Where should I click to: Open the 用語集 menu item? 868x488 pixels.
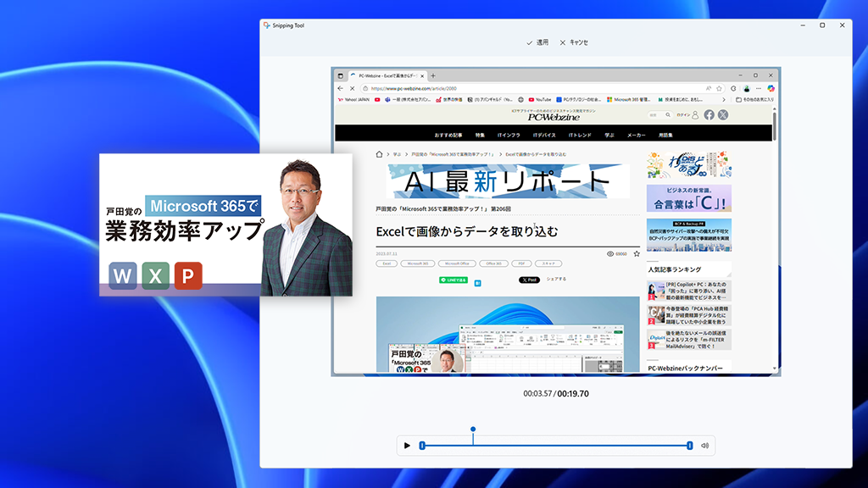pos(665,135)
